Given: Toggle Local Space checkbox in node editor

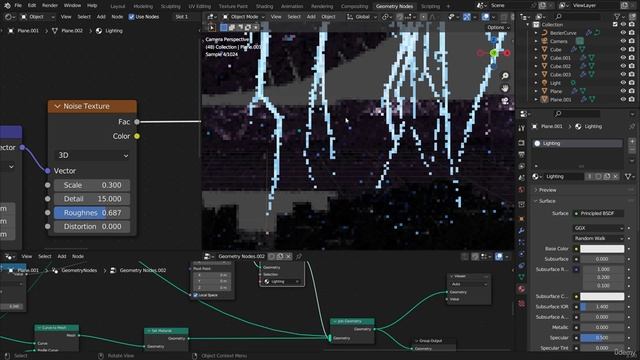Looking at the screenshot, I should [x=195, y=295].
